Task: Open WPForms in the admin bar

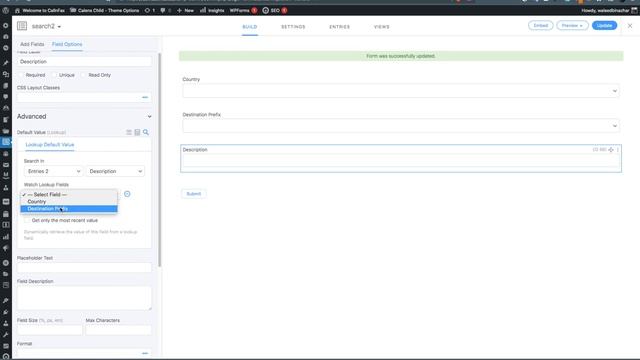Action: tap(243, 10)
